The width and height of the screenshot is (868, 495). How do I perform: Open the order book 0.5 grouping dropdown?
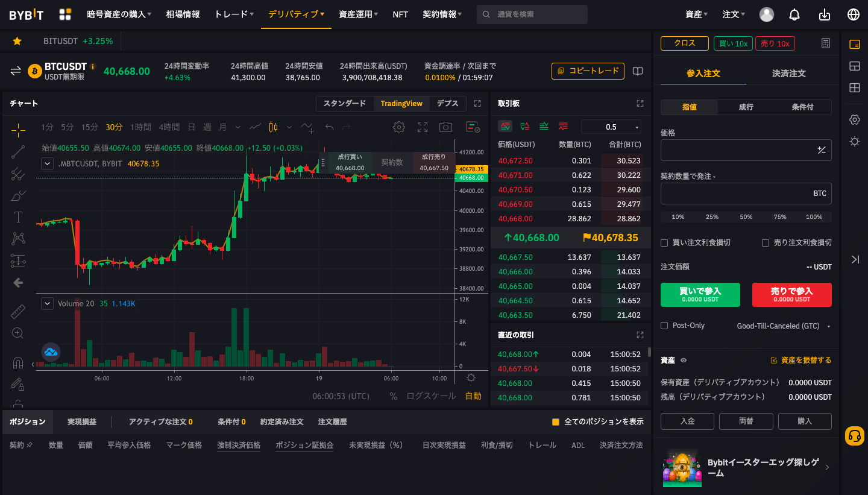click(x=611, y=127)
